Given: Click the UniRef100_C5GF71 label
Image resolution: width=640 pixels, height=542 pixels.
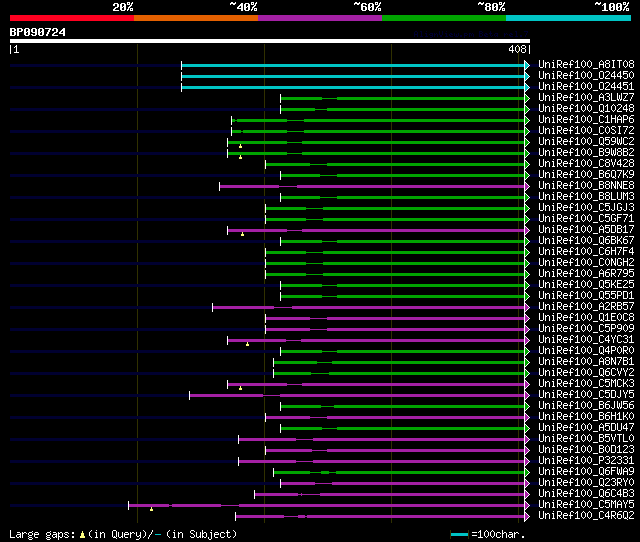Looking at the screenshot, I should [x=586, y=218].
